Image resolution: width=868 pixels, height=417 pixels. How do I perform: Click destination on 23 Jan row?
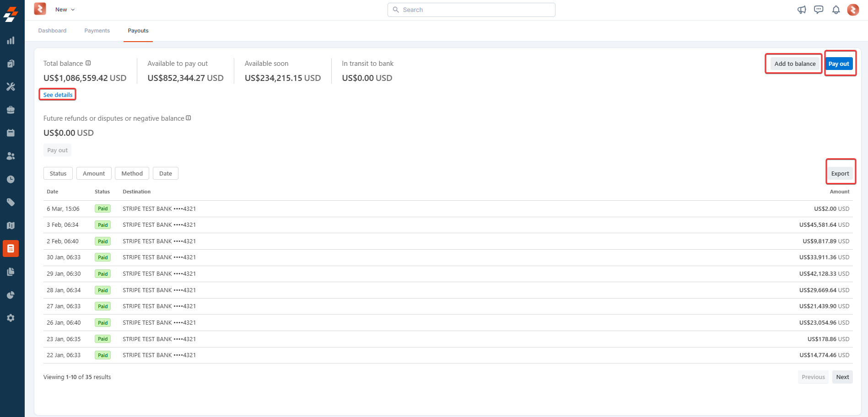159,339
